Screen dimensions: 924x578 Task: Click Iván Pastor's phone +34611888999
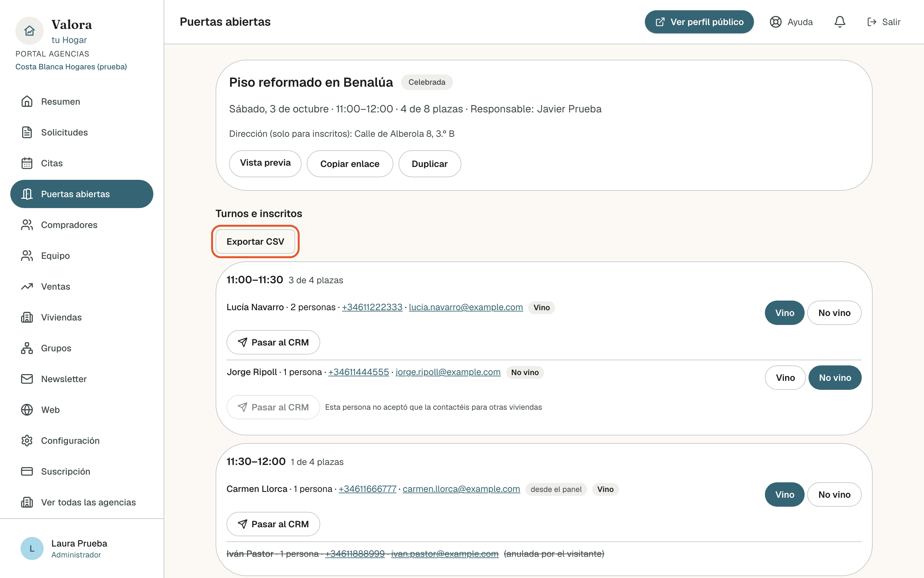(x=355, y=554)
